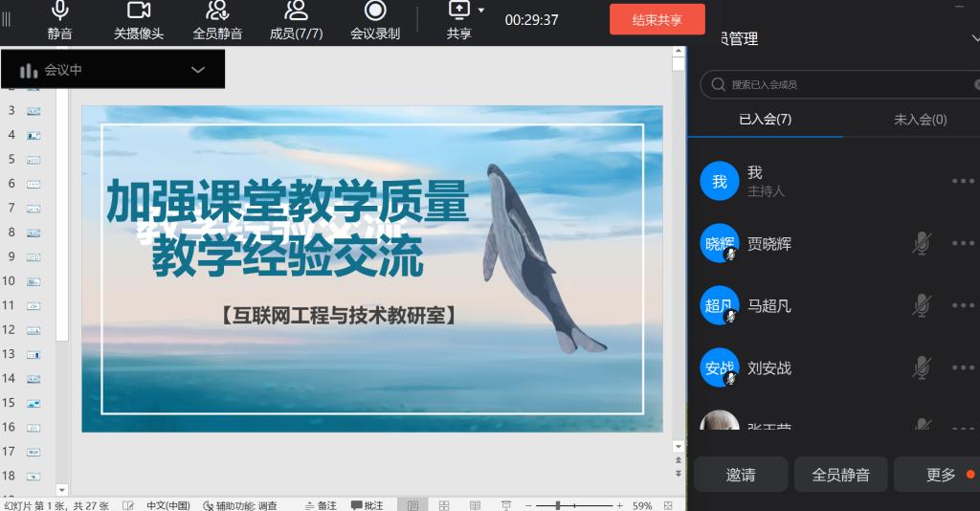This screenshot has height=511, width=980.
Task: Click the 搜索已入会成员 search field
Action: click(842, 84)
